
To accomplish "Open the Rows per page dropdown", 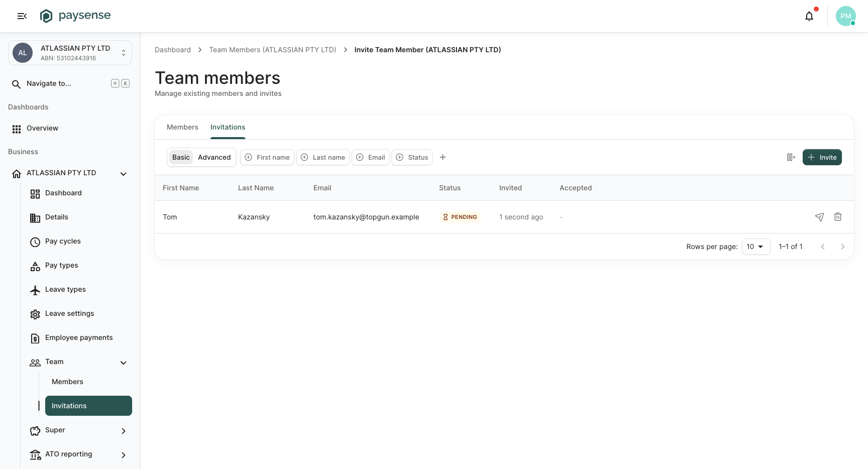I will click(x=756, y=247).
